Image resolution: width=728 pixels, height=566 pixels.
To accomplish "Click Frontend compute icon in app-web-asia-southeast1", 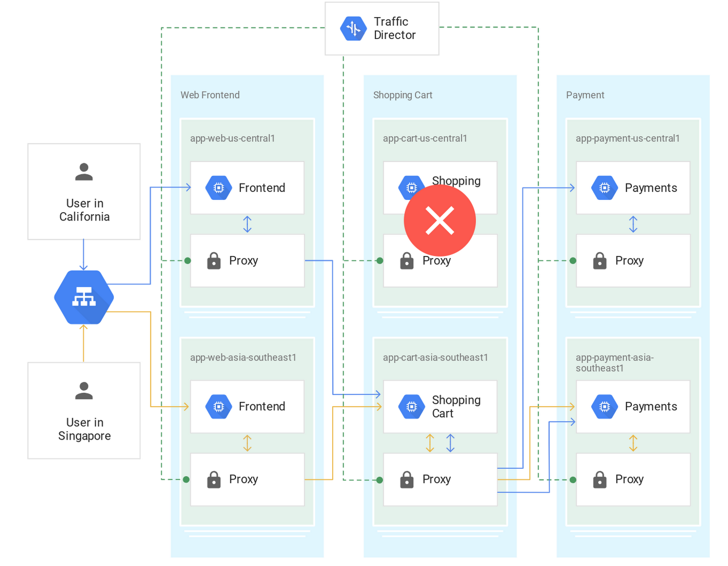I will 219,407.
